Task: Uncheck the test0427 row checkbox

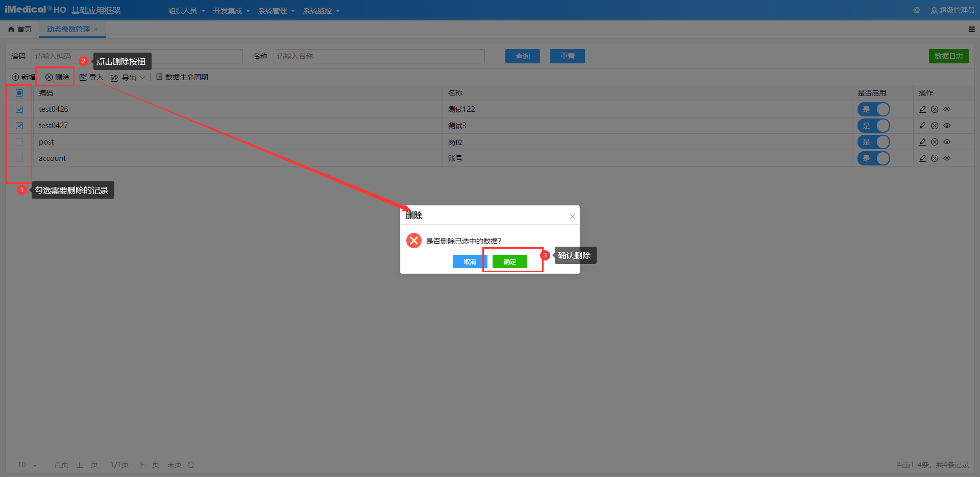Action: [x=19, y=126]
